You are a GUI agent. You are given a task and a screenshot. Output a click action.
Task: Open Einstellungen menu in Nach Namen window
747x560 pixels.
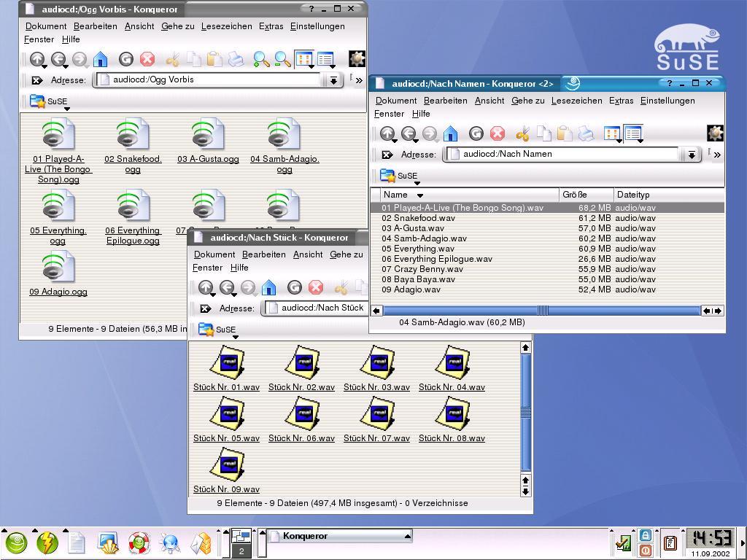(667, 101)
